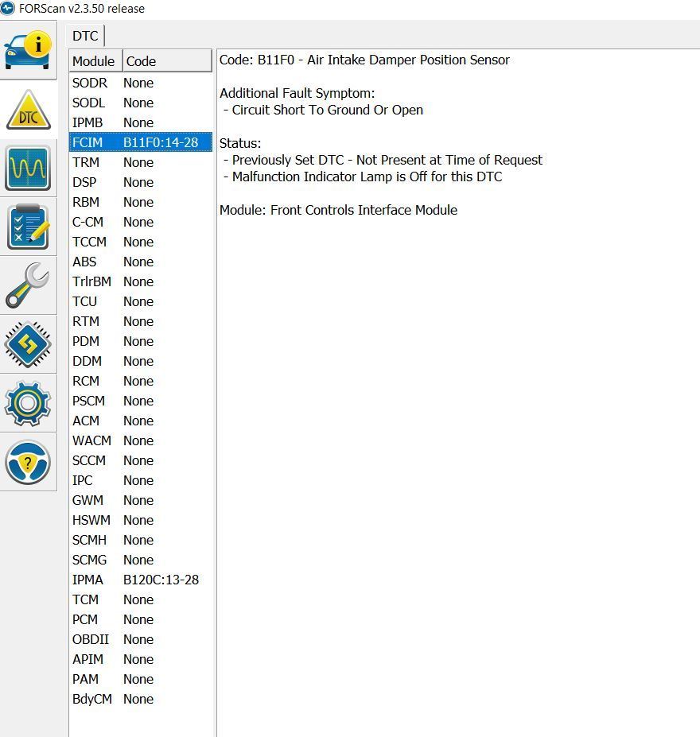Select the DTC warning triangle sidebar icon
This screenshot has height=737, width=700.
click(x=28, y=110)
